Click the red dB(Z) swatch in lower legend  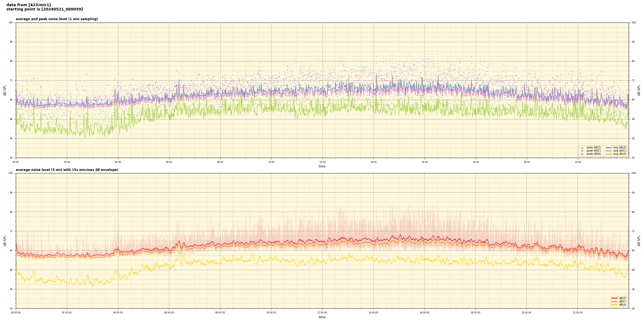614,298
